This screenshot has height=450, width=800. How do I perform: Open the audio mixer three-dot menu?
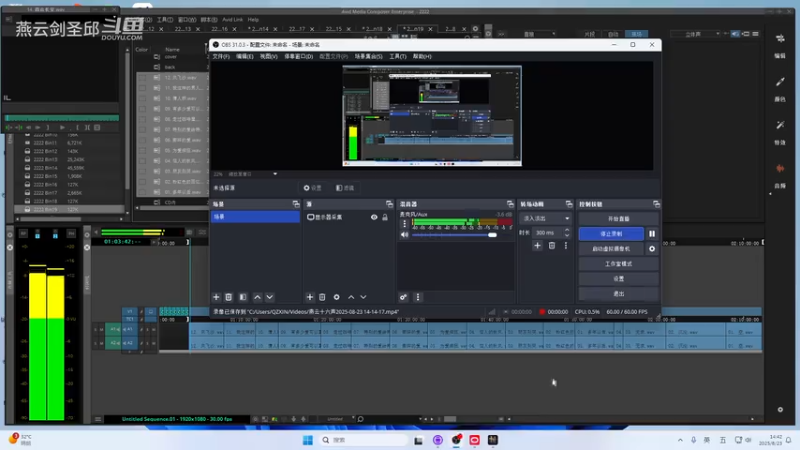click(x=418, y=297)
